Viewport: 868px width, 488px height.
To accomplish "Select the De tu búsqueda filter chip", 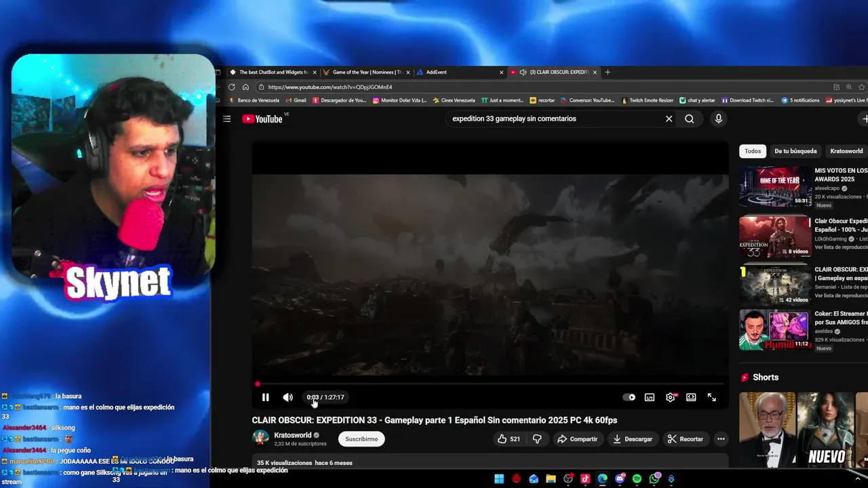I will point(795,151).
